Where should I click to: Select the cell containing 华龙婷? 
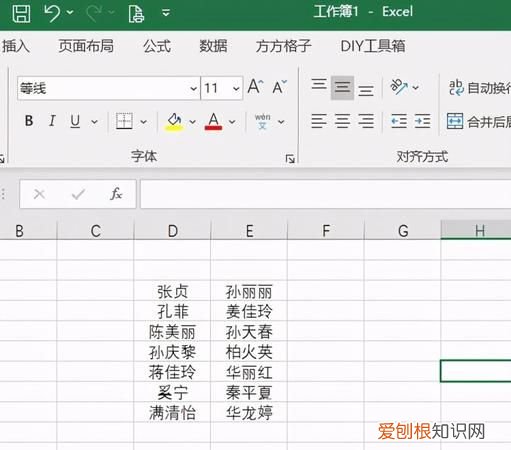pos(249,413)
